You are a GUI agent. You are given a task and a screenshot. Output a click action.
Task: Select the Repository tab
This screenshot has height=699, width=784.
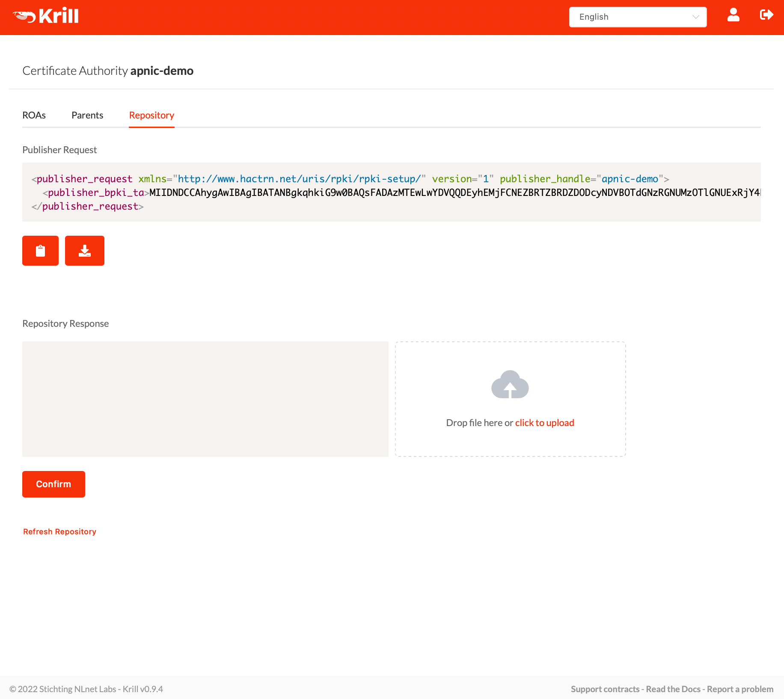[x=151, y=116]
